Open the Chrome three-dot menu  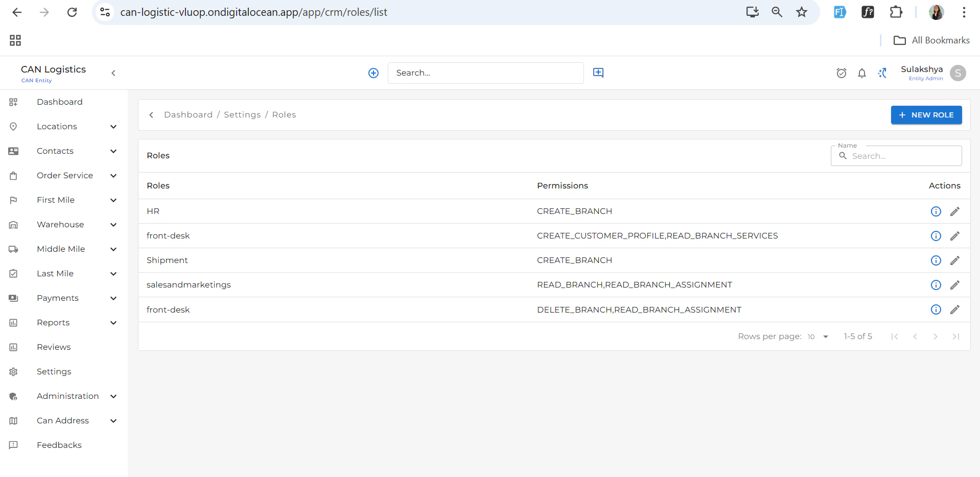point(964,12)
